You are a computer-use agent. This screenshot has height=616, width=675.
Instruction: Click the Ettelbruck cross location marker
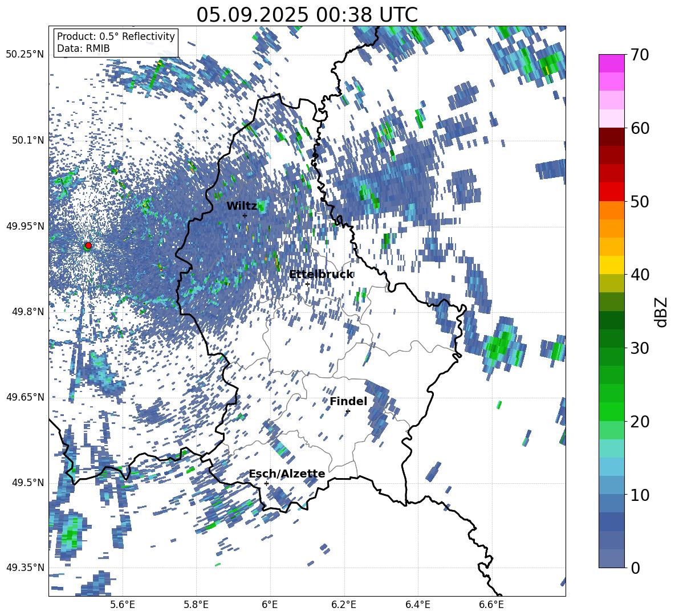pos(307,284)
